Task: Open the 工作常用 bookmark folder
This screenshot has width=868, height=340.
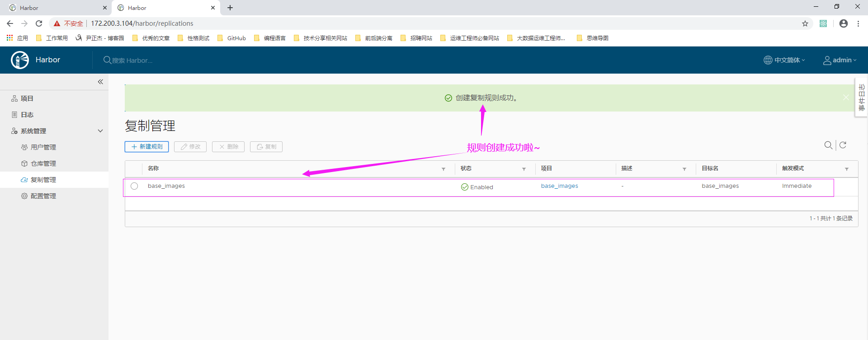Action: click(52, 38)
